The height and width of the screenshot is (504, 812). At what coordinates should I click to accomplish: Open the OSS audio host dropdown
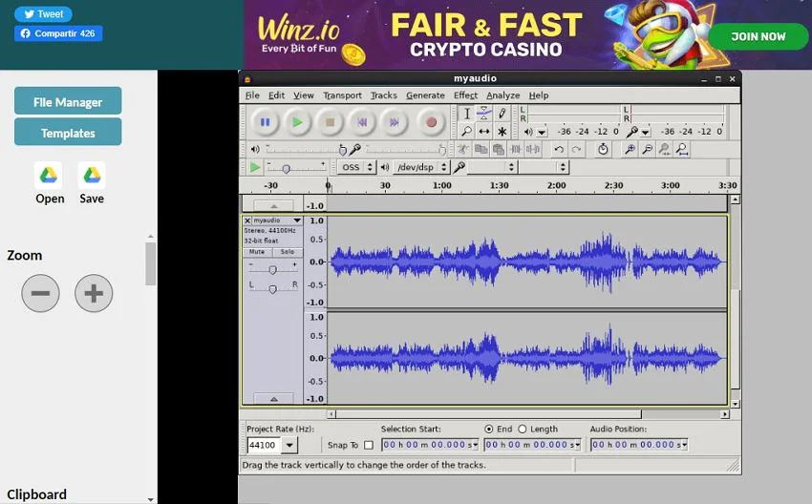[356, 167]
